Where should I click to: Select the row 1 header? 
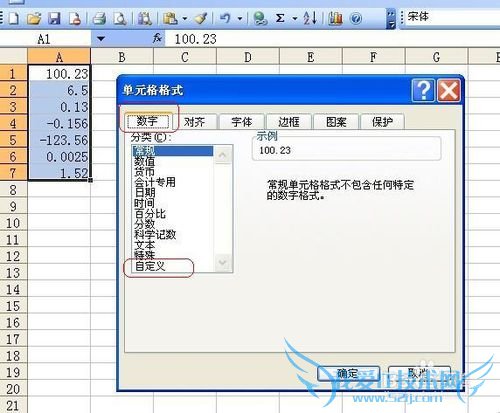tap(13, 74)
